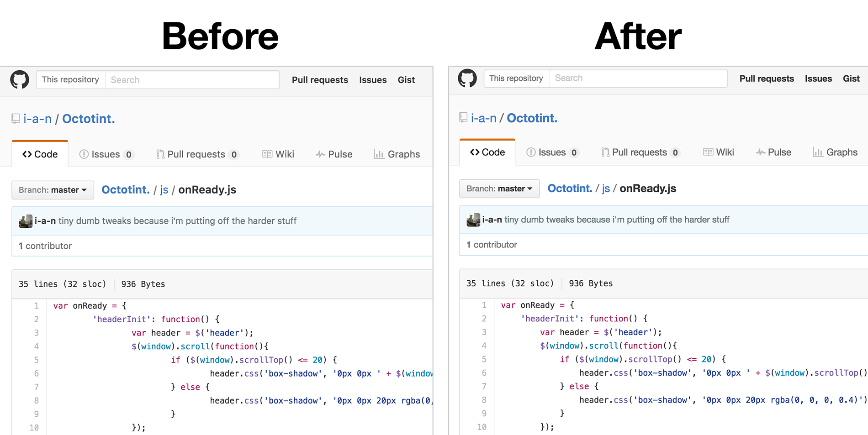Viewport: 868px width, 435px height.
Task: Click '1 contributor' text in Before panel
Action: coord(45,246)
